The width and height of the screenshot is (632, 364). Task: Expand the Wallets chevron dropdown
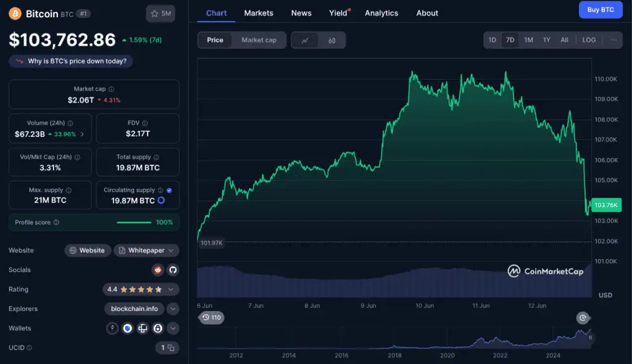coord(173,329)
